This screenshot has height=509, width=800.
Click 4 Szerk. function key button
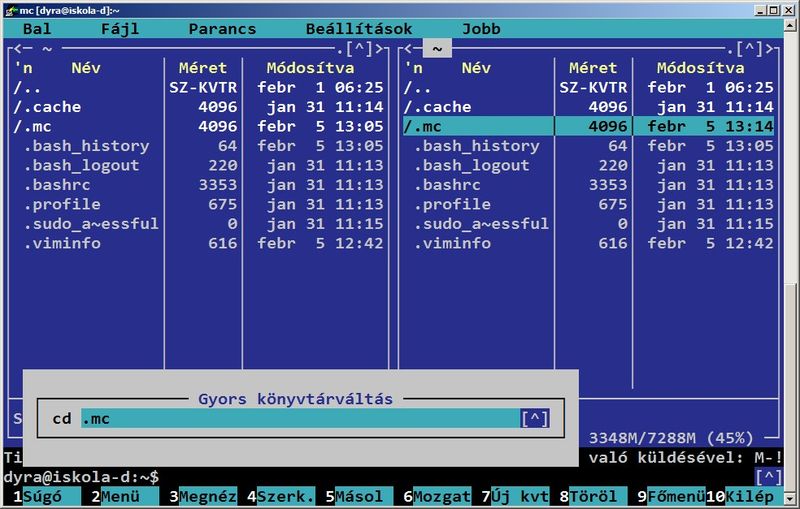coord(281,496)
